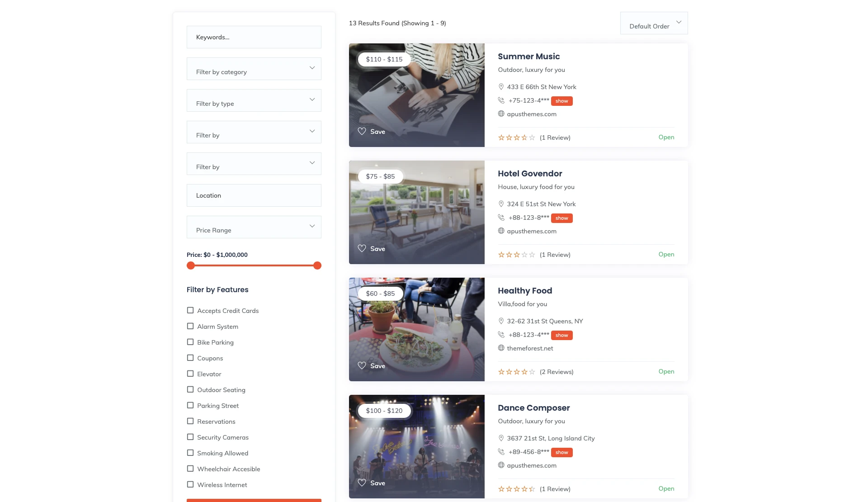Expand the Price Range dropdown
Viewport: 868px width, 502px height.
point(254,227)
